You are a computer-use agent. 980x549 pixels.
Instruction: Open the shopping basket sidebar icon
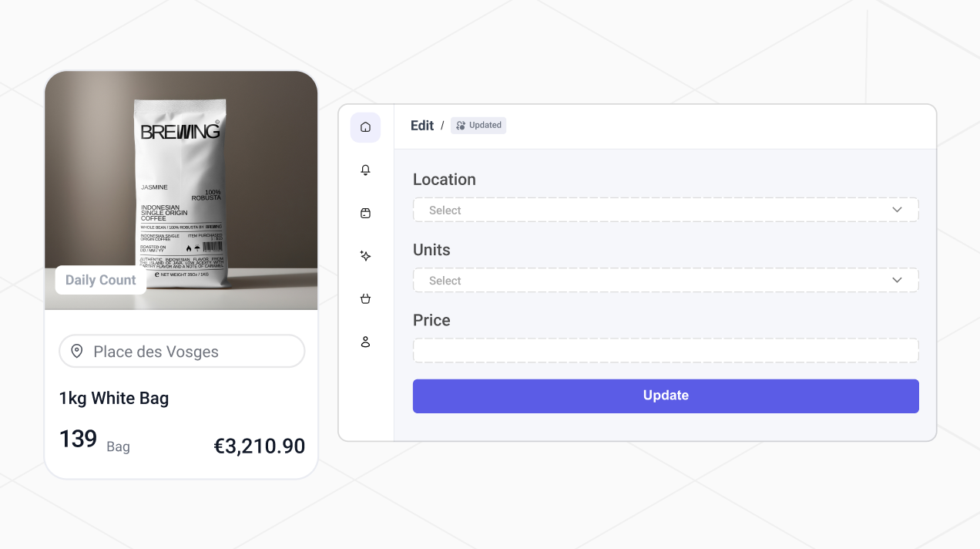click(365, 298)
